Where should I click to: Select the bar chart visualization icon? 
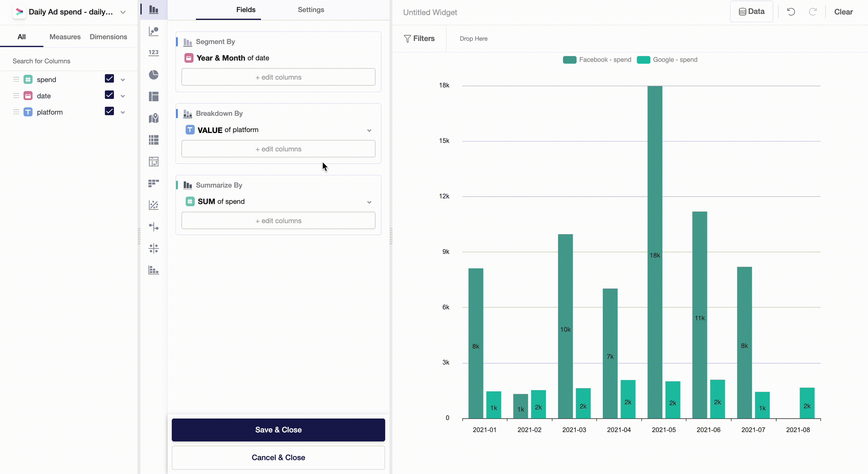154,10
